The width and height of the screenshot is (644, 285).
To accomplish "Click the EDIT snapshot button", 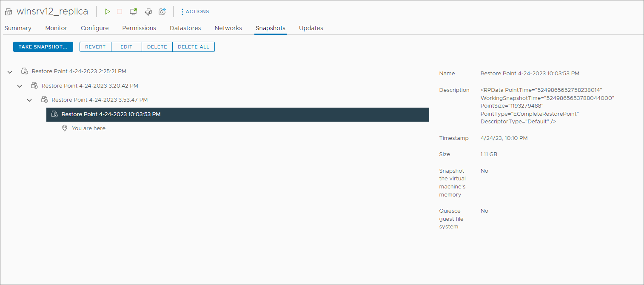I will 126,47.
